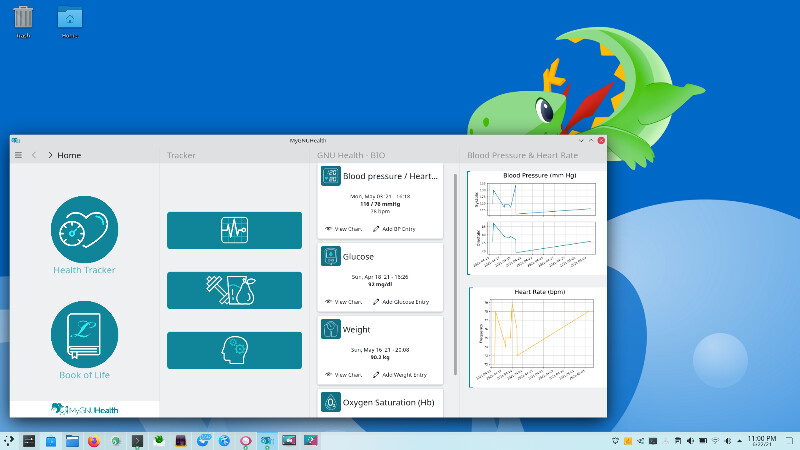Go back with the left arrow
This screenshot has width=800, height=450.
34,155
